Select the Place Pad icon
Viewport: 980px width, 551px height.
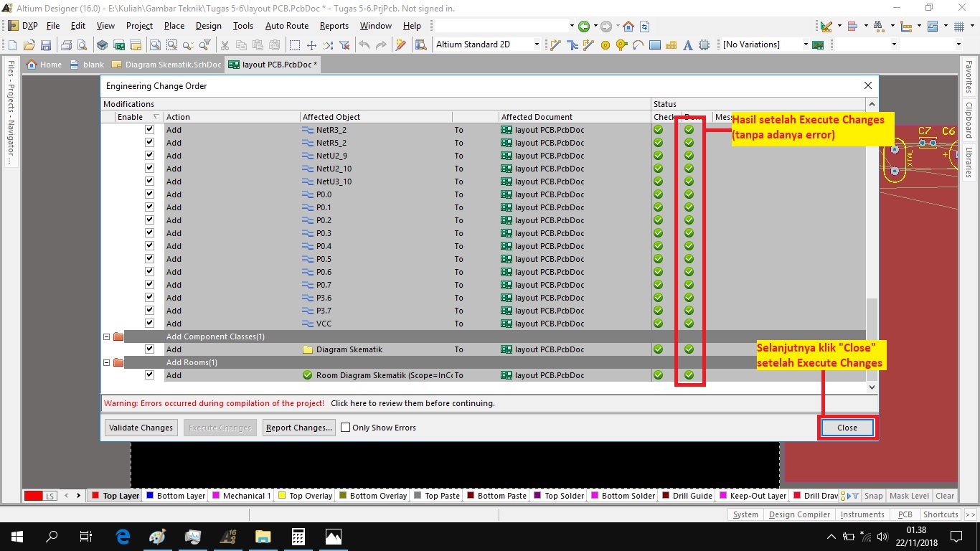tap(606, 45)
